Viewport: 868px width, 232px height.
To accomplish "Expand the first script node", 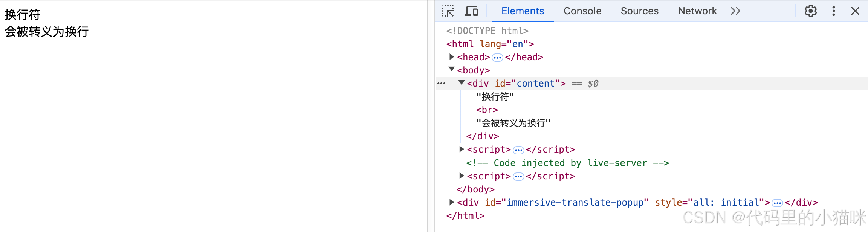I will tap(462, 149).
